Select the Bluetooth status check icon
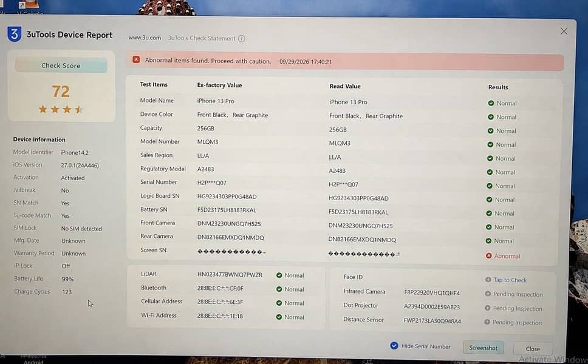 coord(279,289)
